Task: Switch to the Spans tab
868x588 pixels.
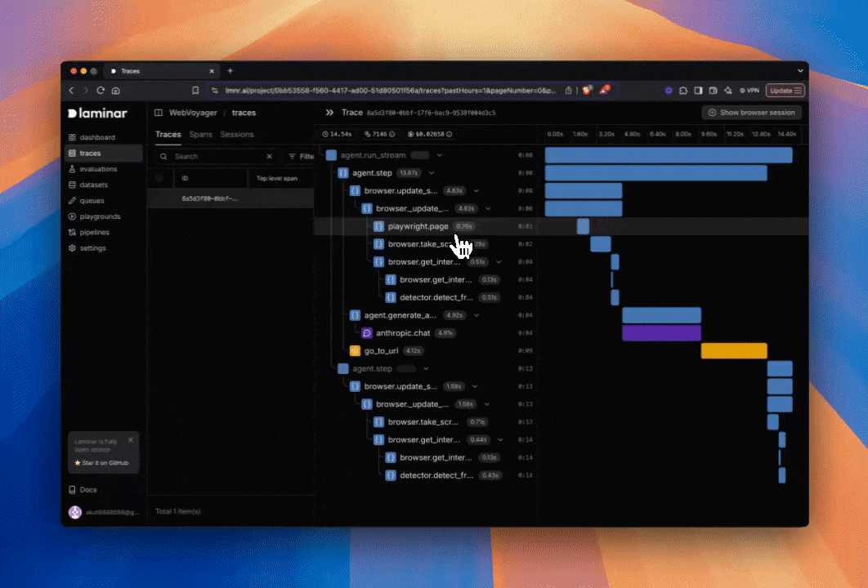Action: point(200,135)
